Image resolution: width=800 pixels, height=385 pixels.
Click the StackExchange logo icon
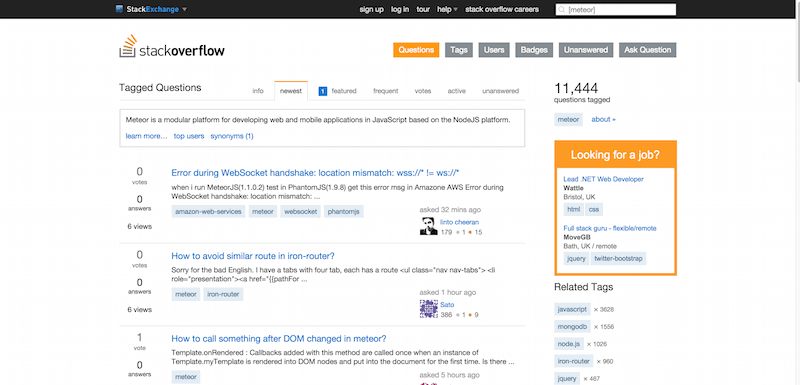[x=119, y=9]
